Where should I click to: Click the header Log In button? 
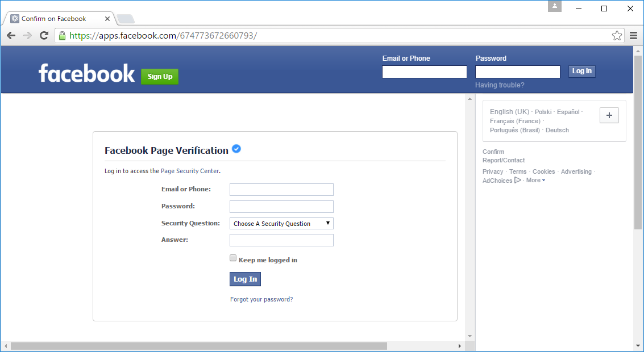[581, 72]
